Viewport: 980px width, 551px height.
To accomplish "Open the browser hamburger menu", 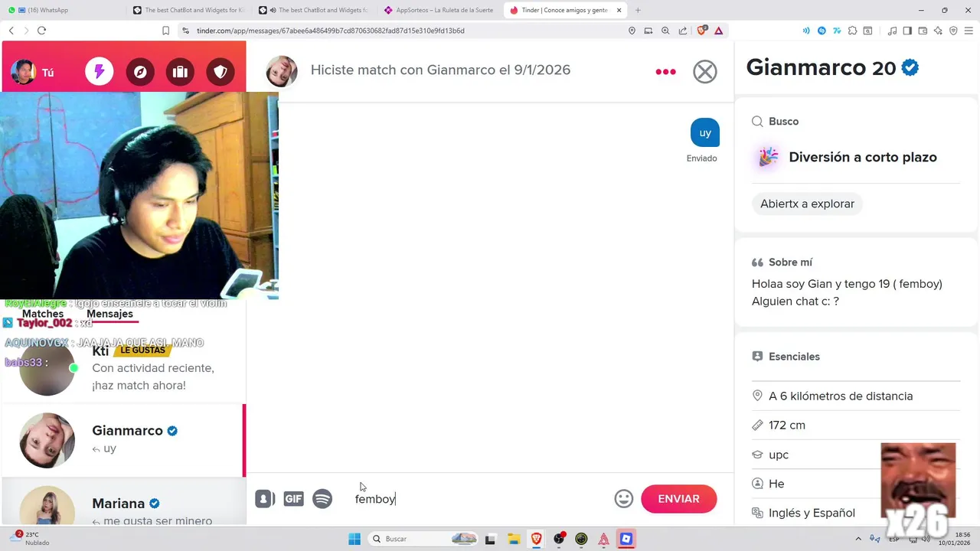I will tap(969, 31).
